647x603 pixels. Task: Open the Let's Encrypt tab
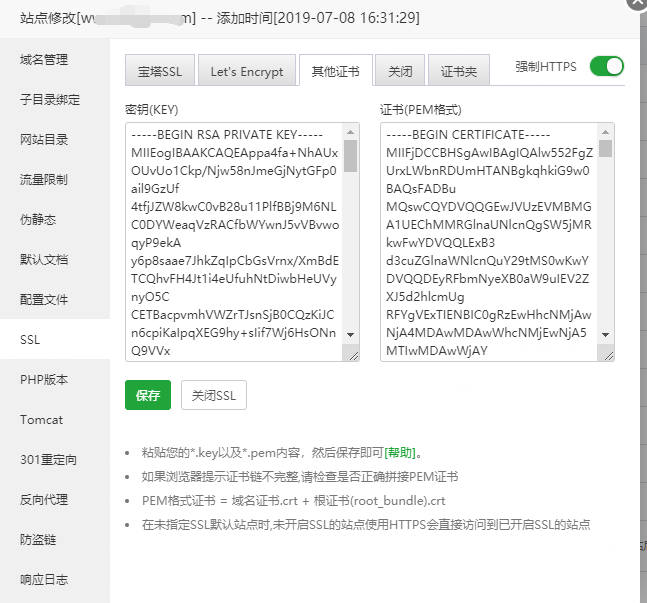click(247, 72)
